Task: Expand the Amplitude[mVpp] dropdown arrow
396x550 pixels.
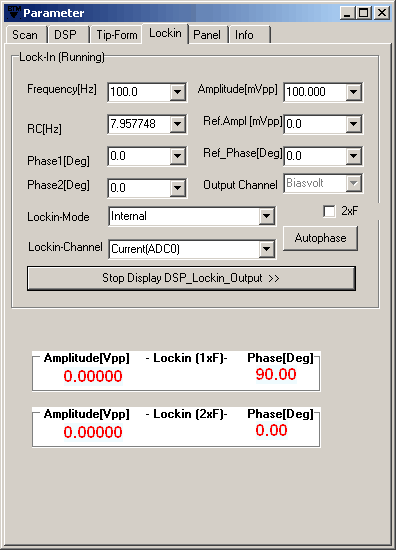Action: pyautogui.click(x=354, y=92)
